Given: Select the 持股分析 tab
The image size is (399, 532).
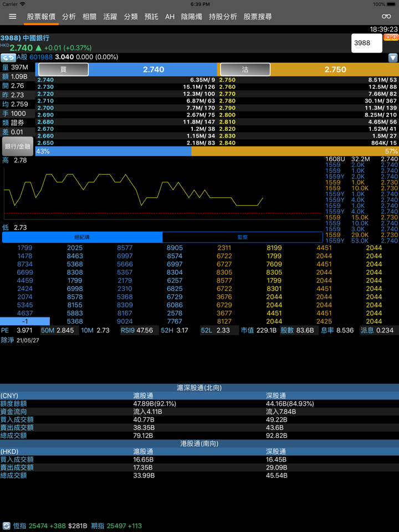Looking at the screenshot, I should (223, 17).
